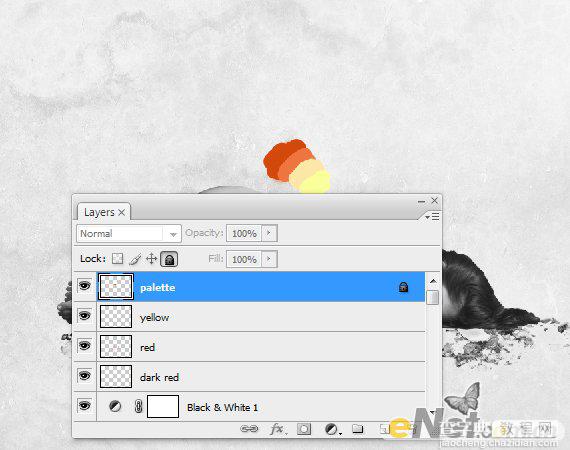The height and width of the screenshot is (450, 570).
Task: Toggle visibility of dark red layer
Action: coord(84,375)
